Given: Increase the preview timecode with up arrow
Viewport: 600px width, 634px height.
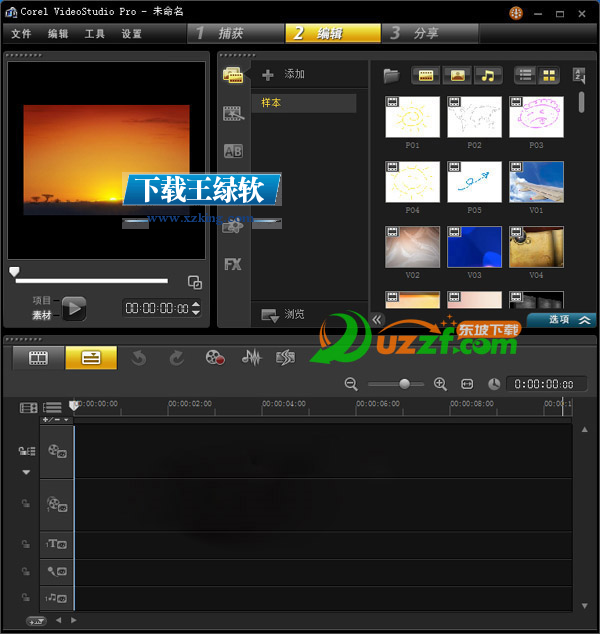Looking at the screenshot, I should (x=196, y=304).
